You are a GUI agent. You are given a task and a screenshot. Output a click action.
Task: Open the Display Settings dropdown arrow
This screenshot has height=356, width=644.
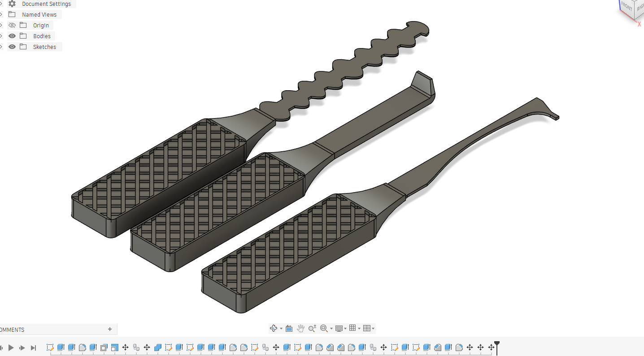[x=345, y=329]
